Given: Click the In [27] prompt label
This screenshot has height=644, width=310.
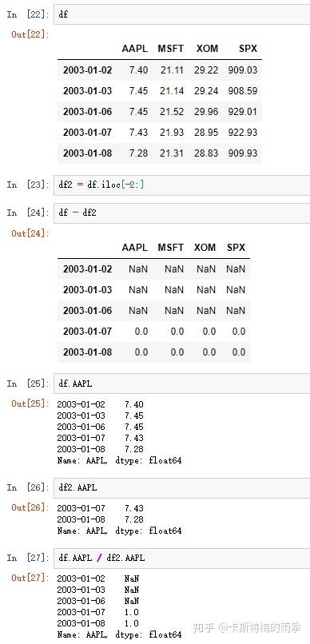Looking at the screenshot, I should click(x=27, y=558).
